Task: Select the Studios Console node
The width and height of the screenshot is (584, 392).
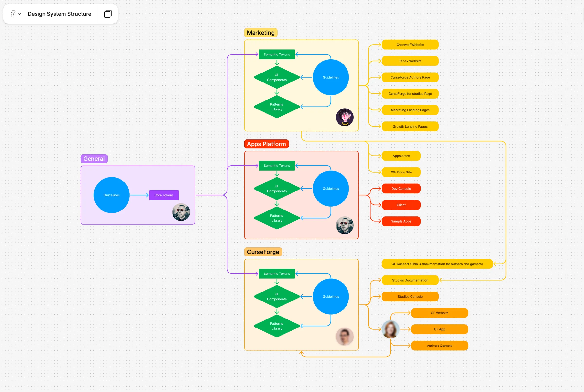Action: 410,297
